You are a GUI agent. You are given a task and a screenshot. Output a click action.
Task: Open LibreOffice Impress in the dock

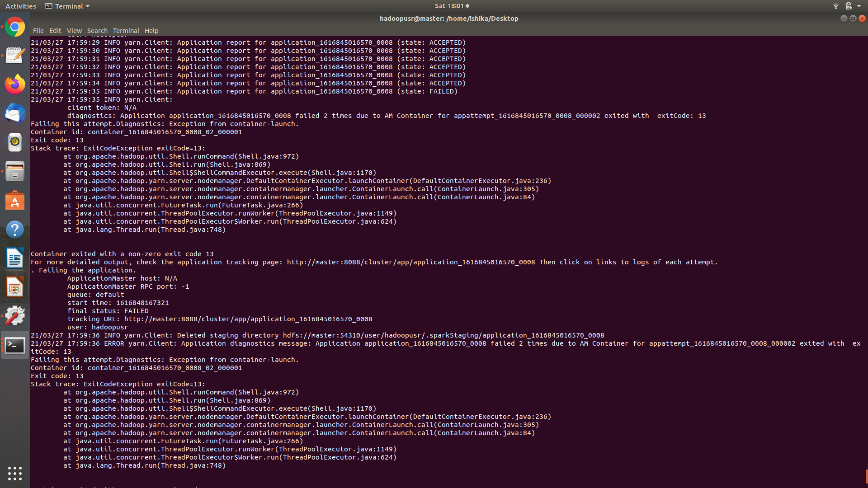click(15, 287)
